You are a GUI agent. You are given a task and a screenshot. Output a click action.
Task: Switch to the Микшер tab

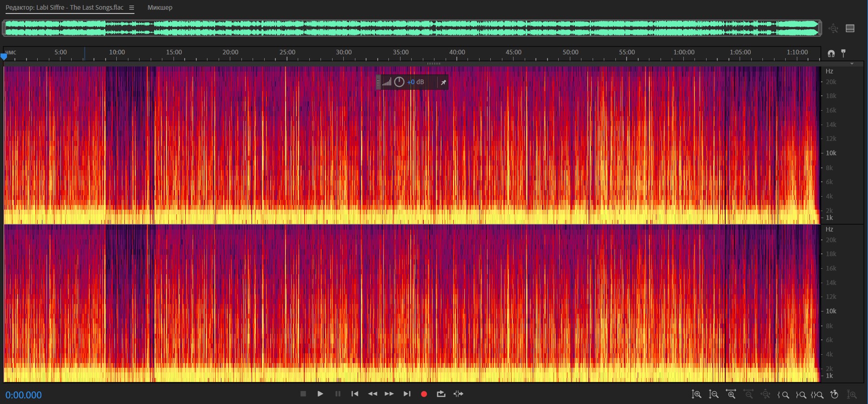pyautogui.click(x=160, y=8)
